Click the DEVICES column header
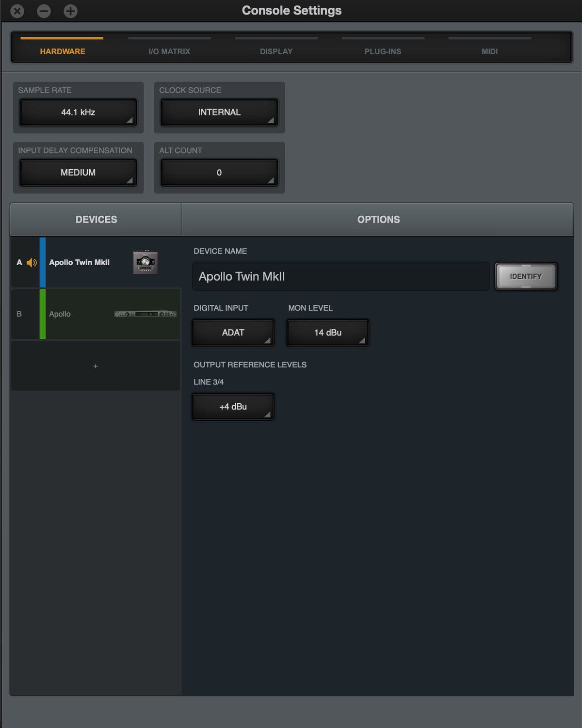Viewport: 582px width, 728px height. point(96,220)
